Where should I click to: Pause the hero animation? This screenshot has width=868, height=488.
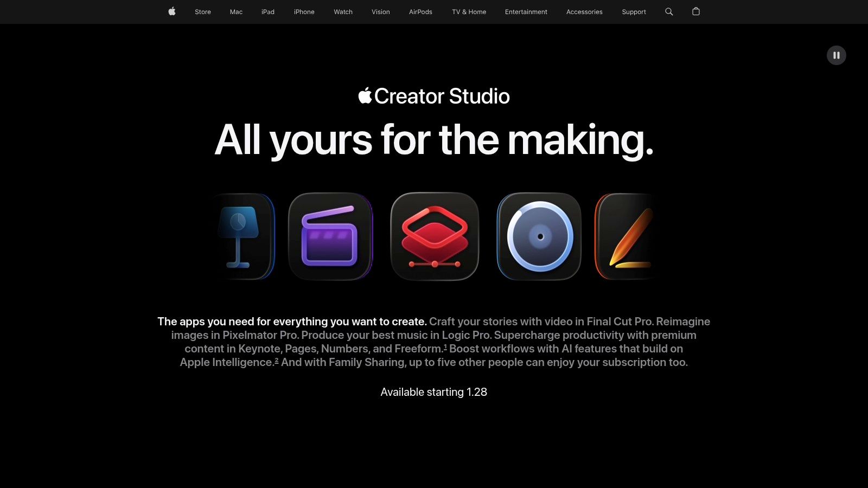click(x=837, y=55)
